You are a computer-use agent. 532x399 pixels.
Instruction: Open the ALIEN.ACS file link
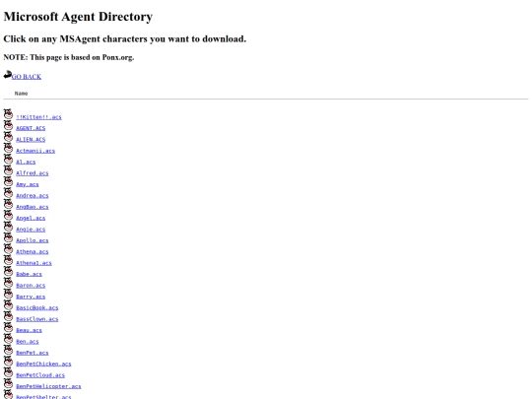tap(31, 140)
